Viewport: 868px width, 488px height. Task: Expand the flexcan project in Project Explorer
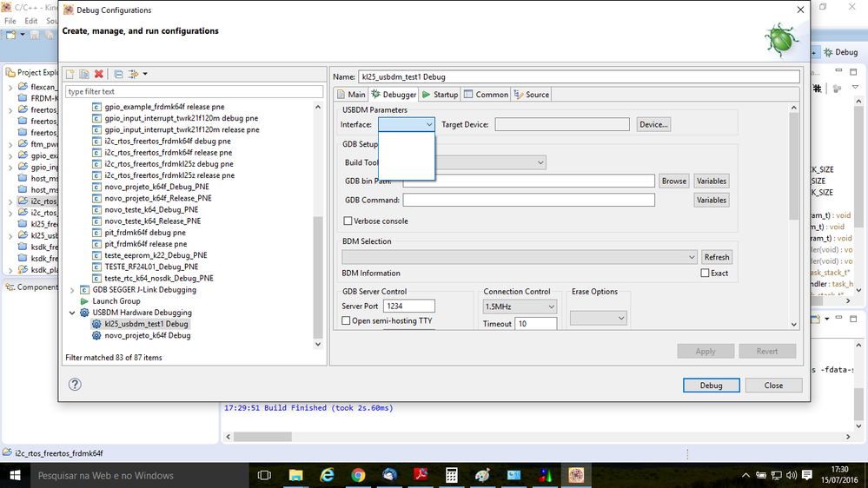click(10, 87)
